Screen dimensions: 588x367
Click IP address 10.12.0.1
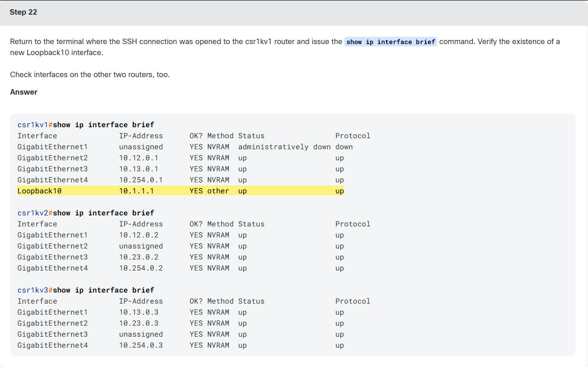click(139, 158)
